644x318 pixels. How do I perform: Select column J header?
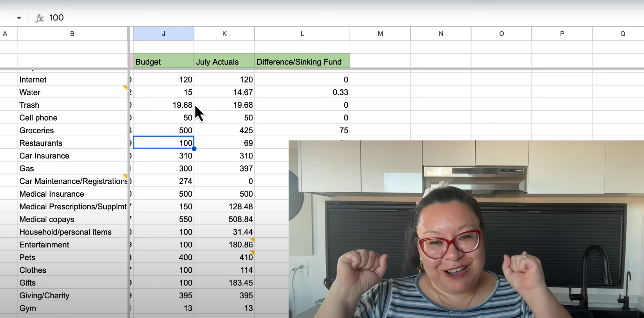tap(164, 33)
